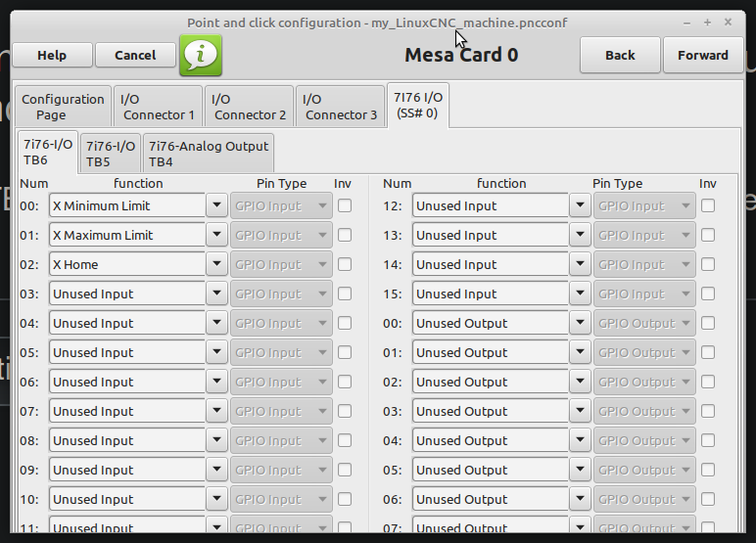The height and width of the screenshot is (543, 756).
Task: Expand function dropdown for X Maximum Limit
Action: tap(217, 235)
